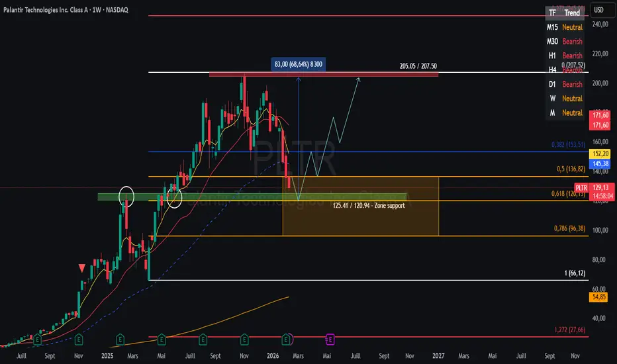Click the red down-triangle marker on chart
This screenshot has height=364, width=617.
(82, 269)
